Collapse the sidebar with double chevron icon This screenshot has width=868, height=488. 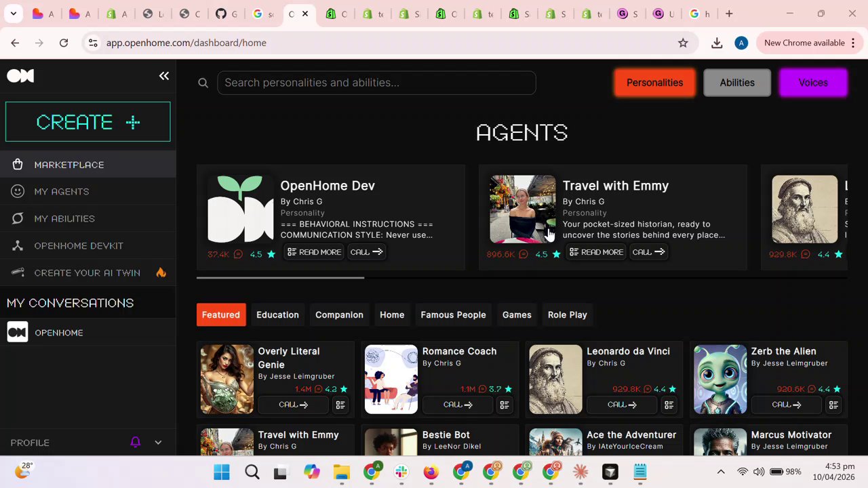pos(163,76)
